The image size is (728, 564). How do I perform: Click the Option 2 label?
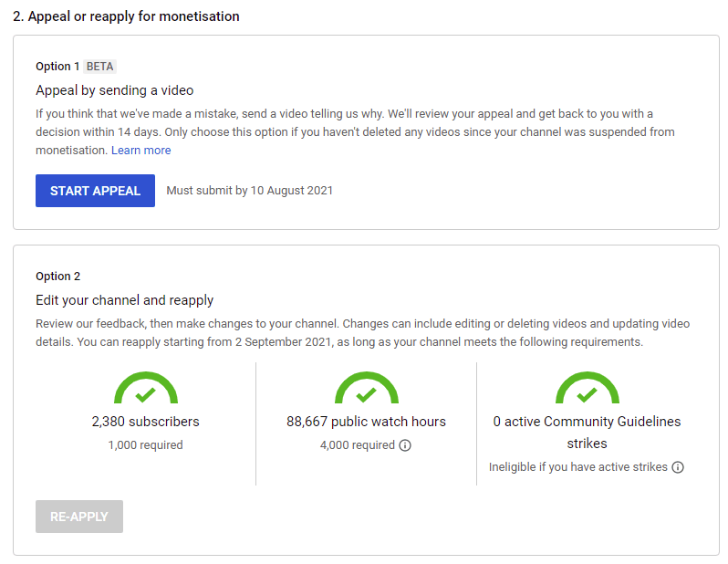click(x=58, y=277)
